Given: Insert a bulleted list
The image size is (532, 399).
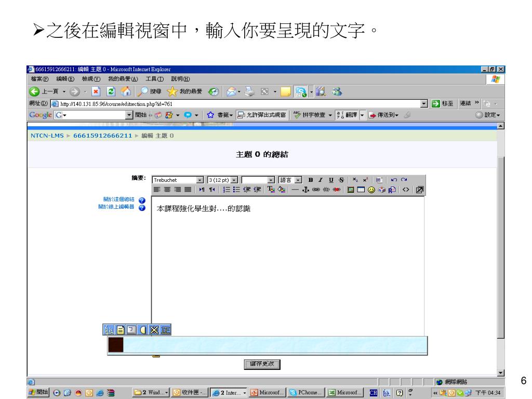Looking at the screenshot, I should 236,190.
